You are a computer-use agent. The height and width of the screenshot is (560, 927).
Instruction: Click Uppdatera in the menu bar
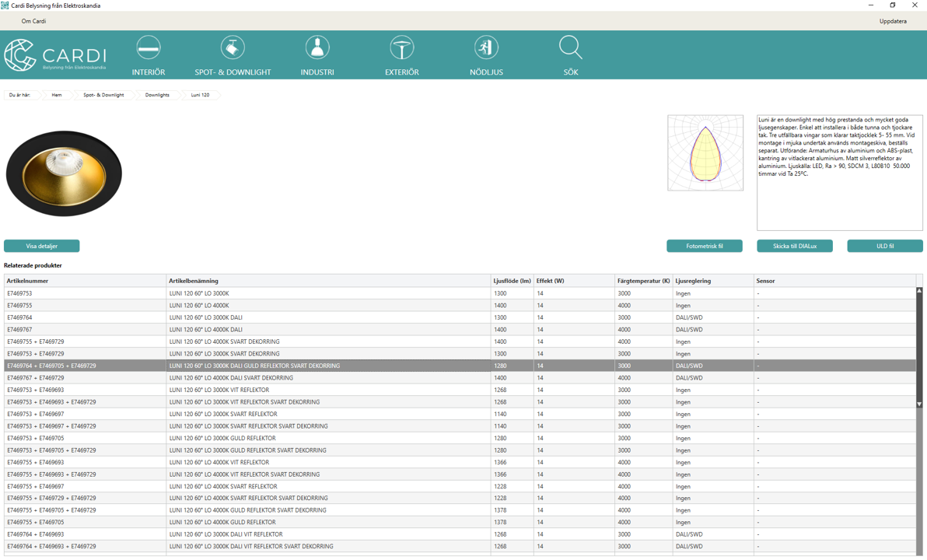point(893,21)
